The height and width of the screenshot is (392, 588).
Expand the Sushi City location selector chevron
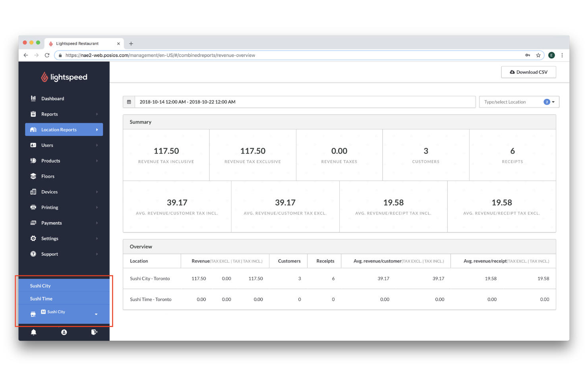point(96,314)
